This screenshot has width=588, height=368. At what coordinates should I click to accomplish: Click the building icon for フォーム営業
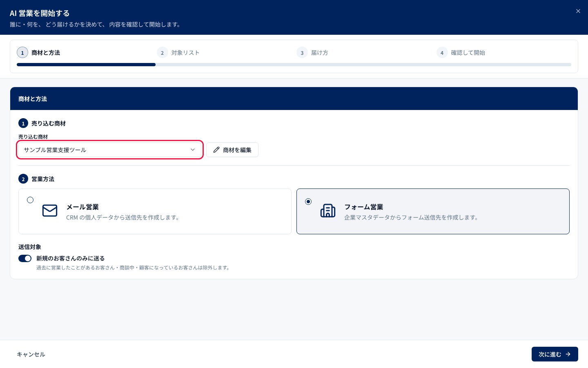328,211
